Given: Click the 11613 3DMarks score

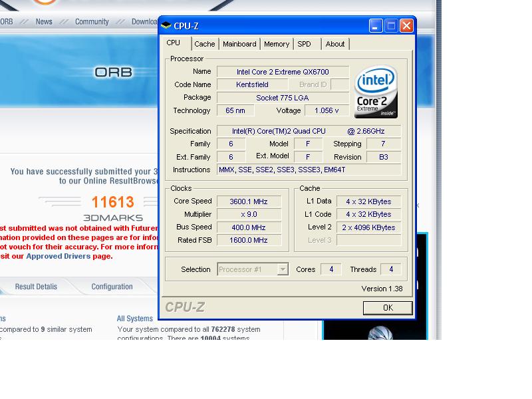Looking at the screenshot, I should (112, 202).
